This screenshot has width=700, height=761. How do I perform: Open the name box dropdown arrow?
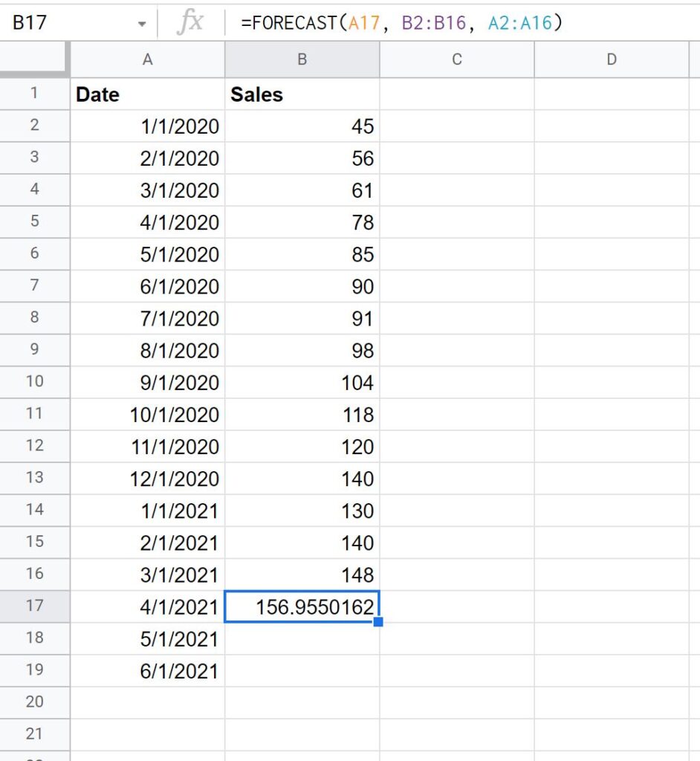pos(142,23)
